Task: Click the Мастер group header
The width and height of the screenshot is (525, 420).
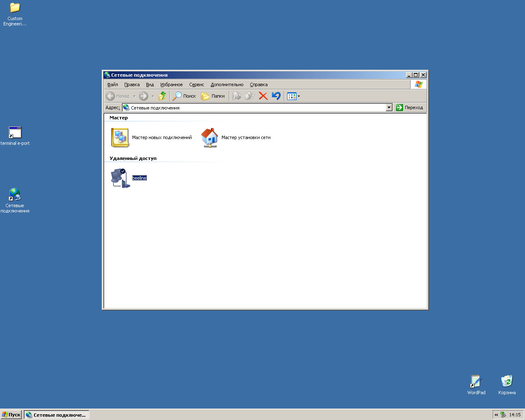Action: 119,118
